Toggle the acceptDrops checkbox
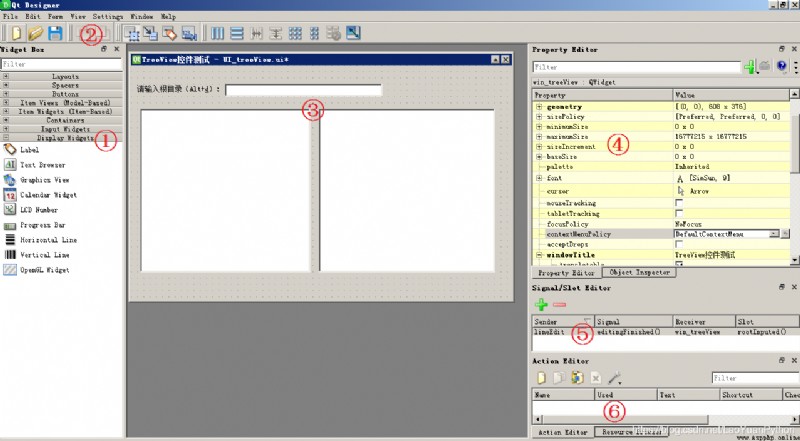This screenshot has width=800, height=441. coord(679,244)
